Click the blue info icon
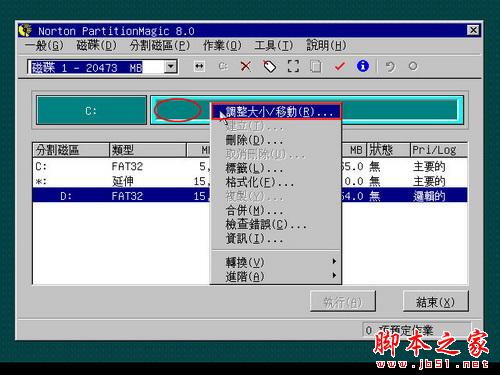Image resolution: width=500 pixels, height=375 pixels. [363, 66]
